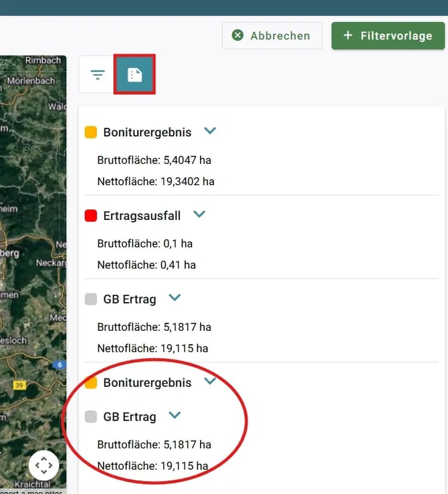Expand the first Boniturergebnis section
The image size is (448, 494).
[x=210, y=130]
